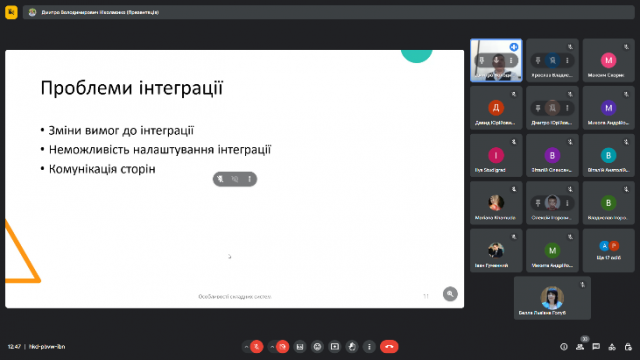Pin the presenter's video tile

(482, 60)
